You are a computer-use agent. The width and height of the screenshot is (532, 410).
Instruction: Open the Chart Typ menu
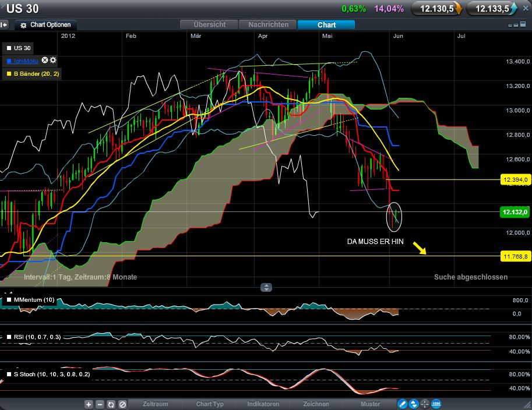click(x=210, y=404)
